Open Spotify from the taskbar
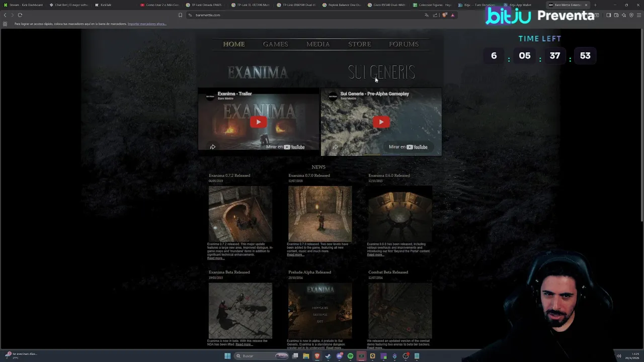This screenshot has height=362, width=644. 350,356
